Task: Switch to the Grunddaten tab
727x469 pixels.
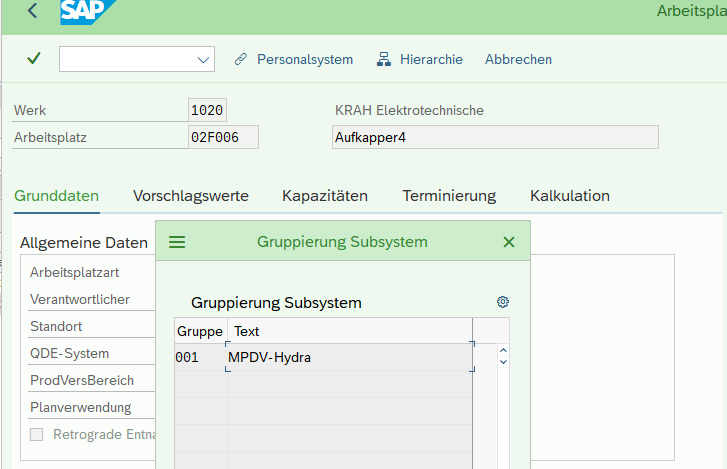Action: click(57, 196)
